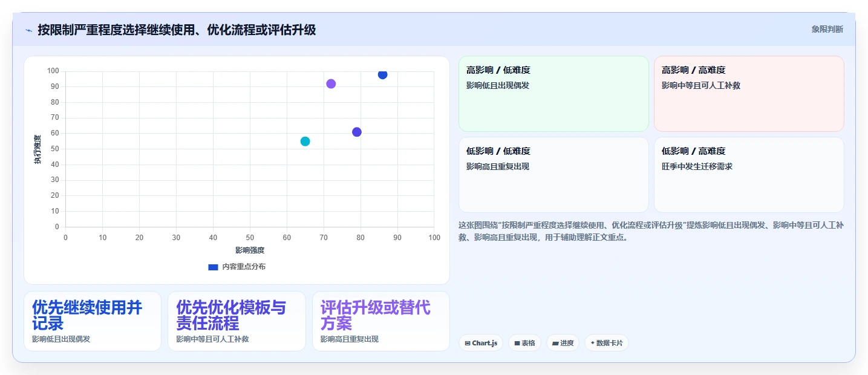868x375 pixels.
Task: Click the star icon in 数据卡片 chip
Action: tap(592, 343)
